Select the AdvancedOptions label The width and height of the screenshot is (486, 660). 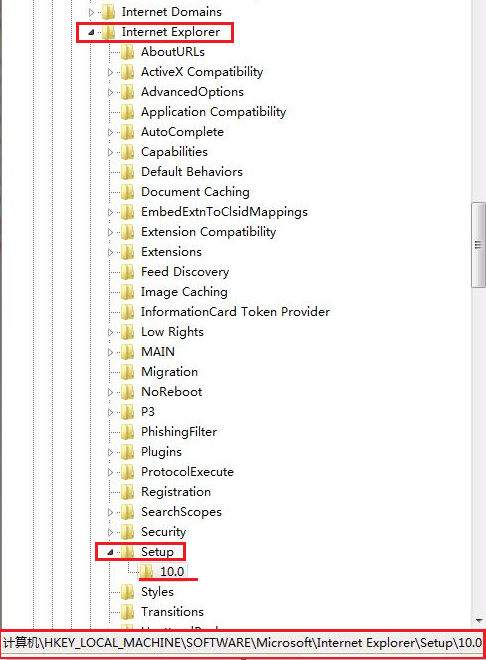pos(192,92)
